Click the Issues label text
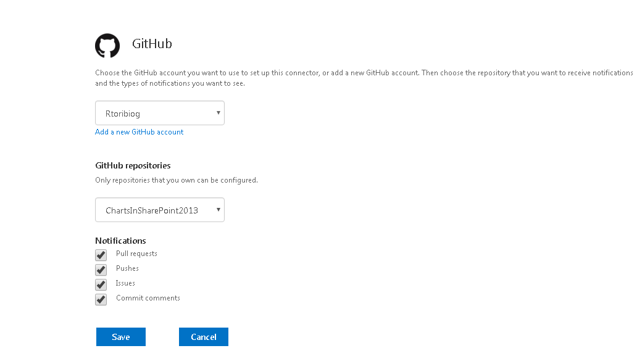The height and width of the screenshot is (364, 637). click(x=125, y=283)
